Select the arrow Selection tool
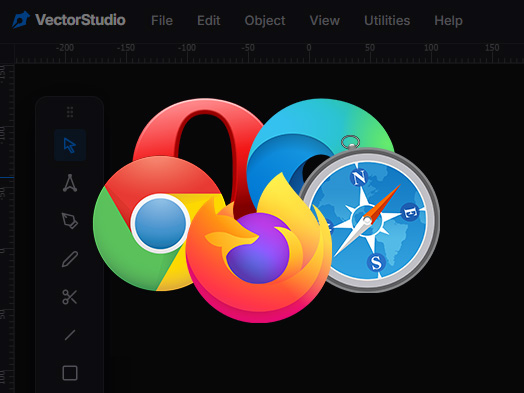The width and height of the screenshot is (524, 393). [70, 145]
